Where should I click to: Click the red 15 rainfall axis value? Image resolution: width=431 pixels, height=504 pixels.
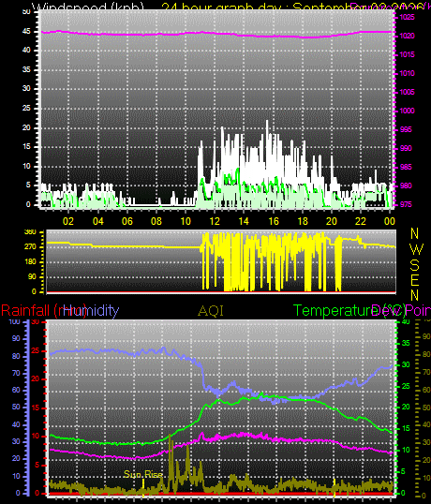[x=36, y=408]
